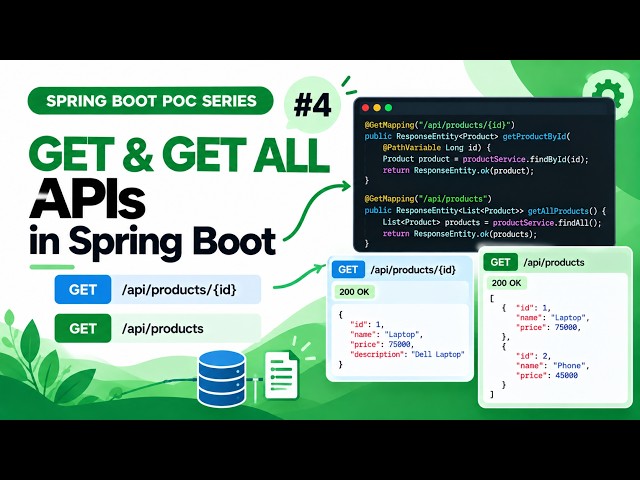Click /api/products/{id} path beside the large blue GET
The image size is (640, 480).
pyautogui.click(x=179, y=290)
